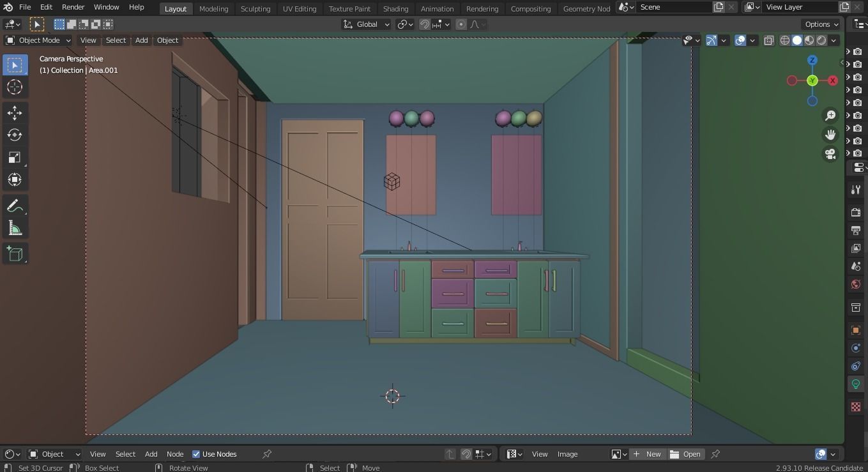Click the zoom magnifier viewport gizmo
This screenshot has width=868, height=472.
[x=830, y=116]
